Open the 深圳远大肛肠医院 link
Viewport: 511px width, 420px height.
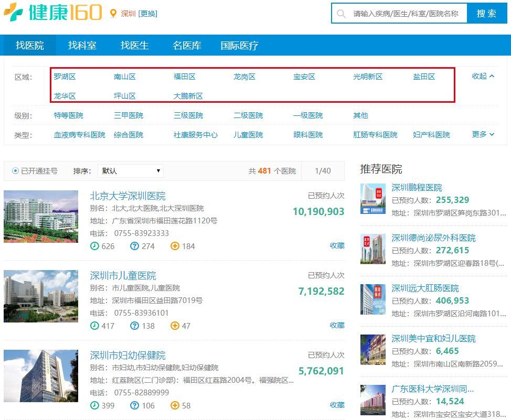(424, 288)
